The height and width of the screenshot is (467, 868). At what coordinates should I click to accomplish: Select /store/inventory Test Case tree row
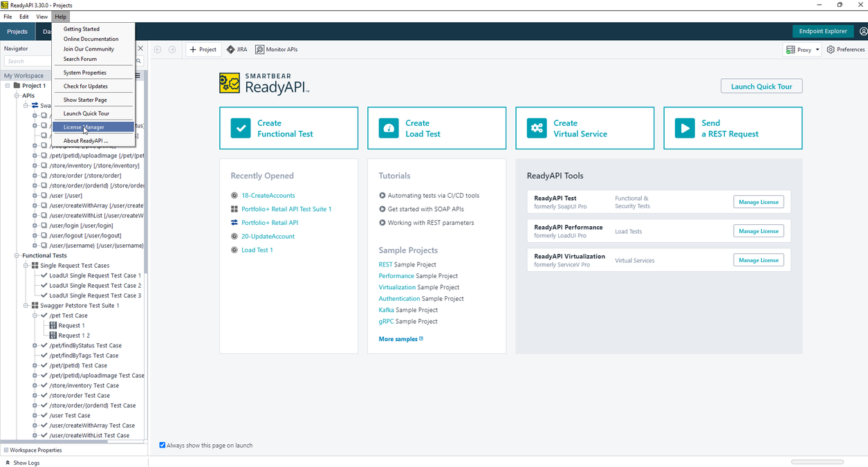tap(84, 385)
